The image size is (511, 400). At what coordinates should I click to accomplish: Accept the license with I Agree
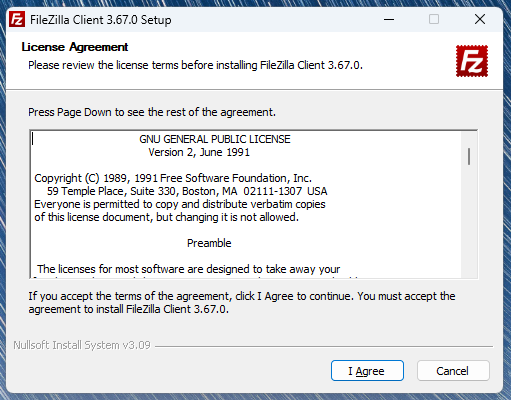[367, 371]
